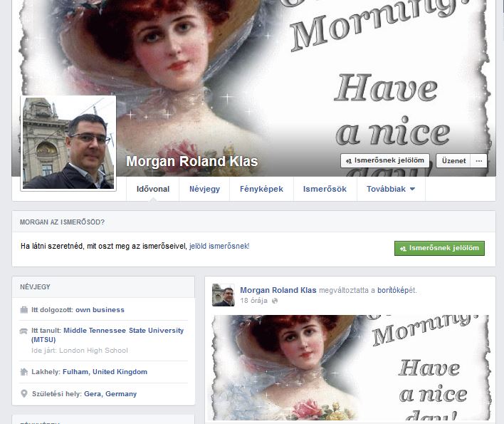Viewport: 504px width, 424px height.
Task: Click the London High School text
Action: 93,351
